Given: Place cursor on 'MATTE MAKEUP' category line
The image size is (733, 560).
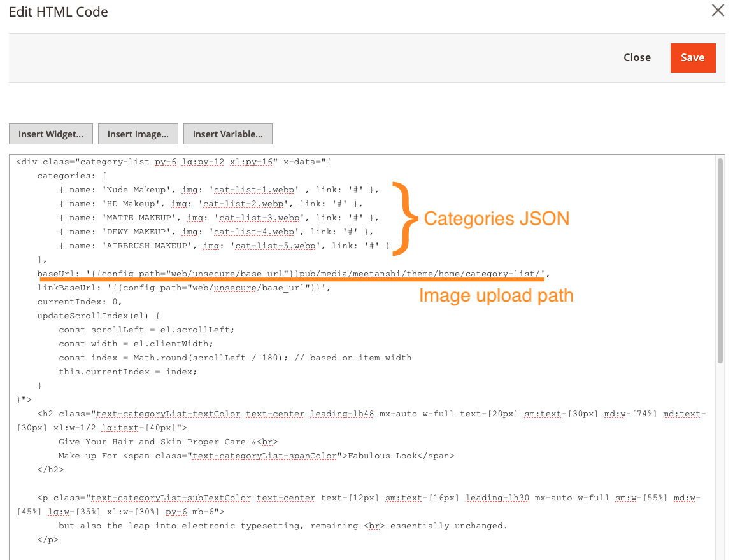Looking at the screenshot, I should 219,218.
